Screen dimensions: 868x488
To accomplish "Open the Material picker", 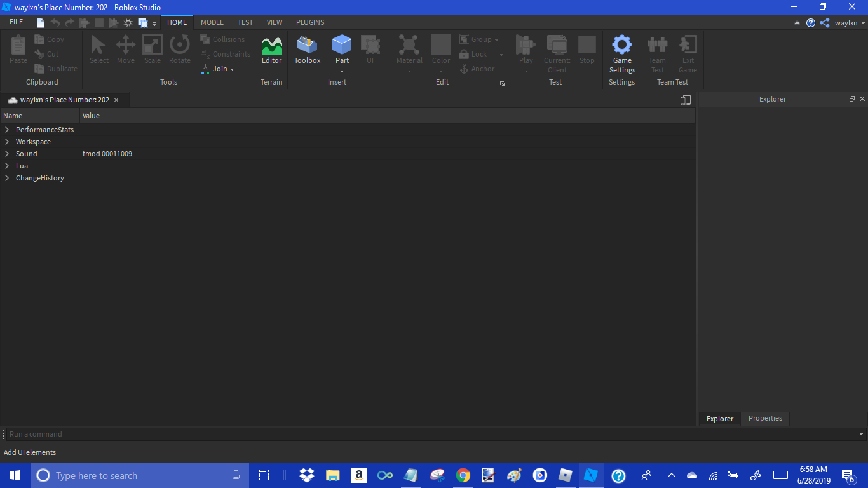I will tap(409, 54).
